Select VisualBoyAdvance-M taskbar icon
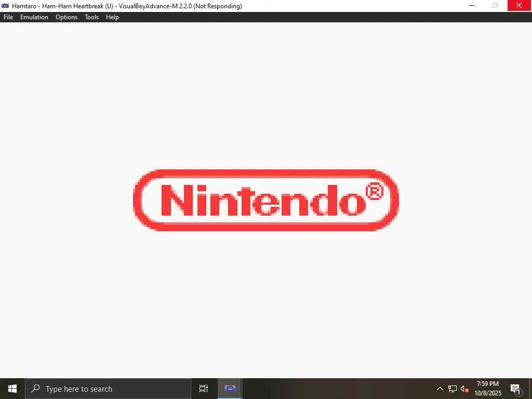The width and height of the screenshot is (532, 399). [x=230, y=389]
